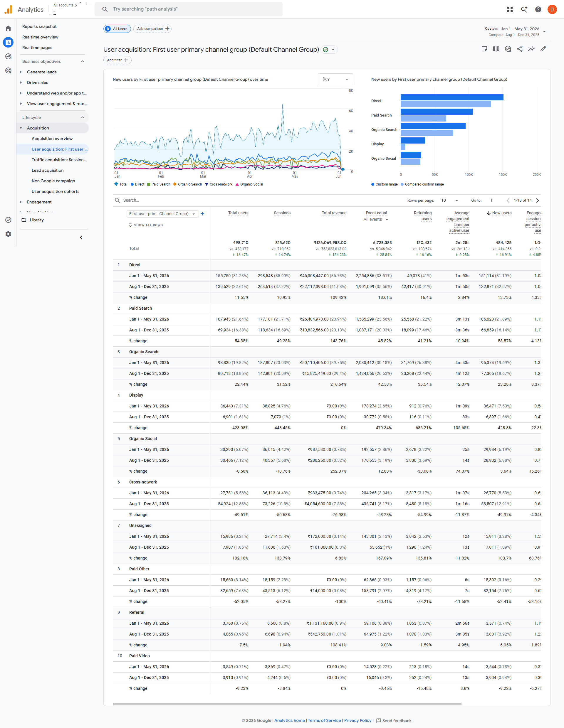564x728 pixels.
Task: Toggle the Direct series in chart legend
Action: click(x=137, y=184)
